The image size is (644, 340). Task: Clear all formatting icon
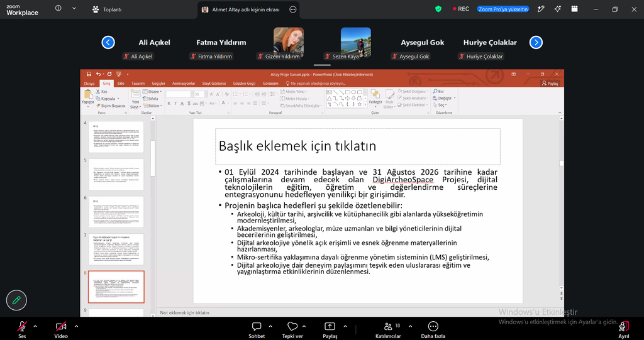coord(227,94)
